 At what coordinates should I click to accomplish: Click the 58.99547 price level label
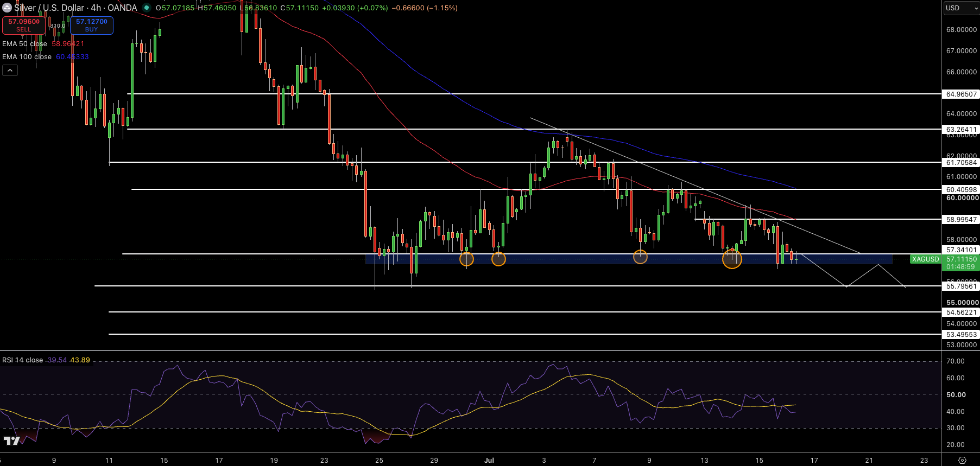point(961,220)
